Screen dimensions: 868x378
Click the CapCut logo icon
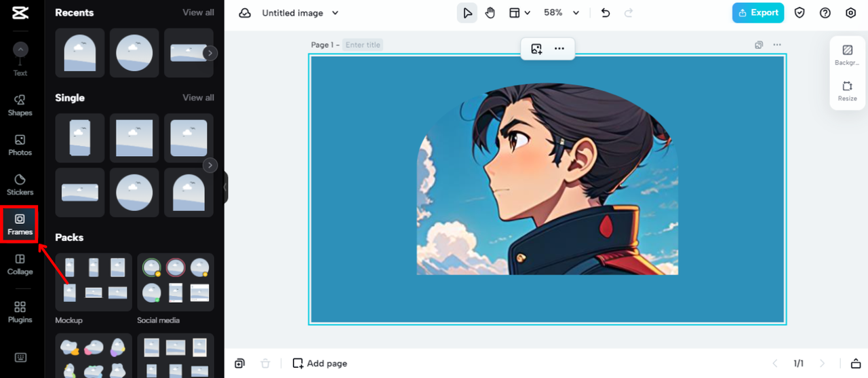click(20, 13)
